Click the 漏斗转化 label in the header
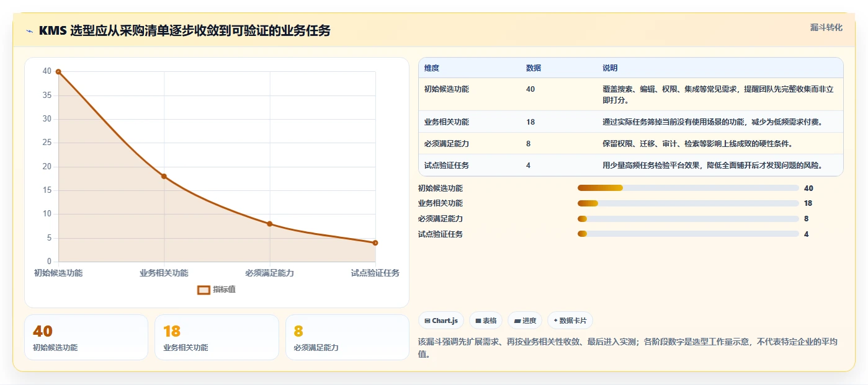 (826, 27)
